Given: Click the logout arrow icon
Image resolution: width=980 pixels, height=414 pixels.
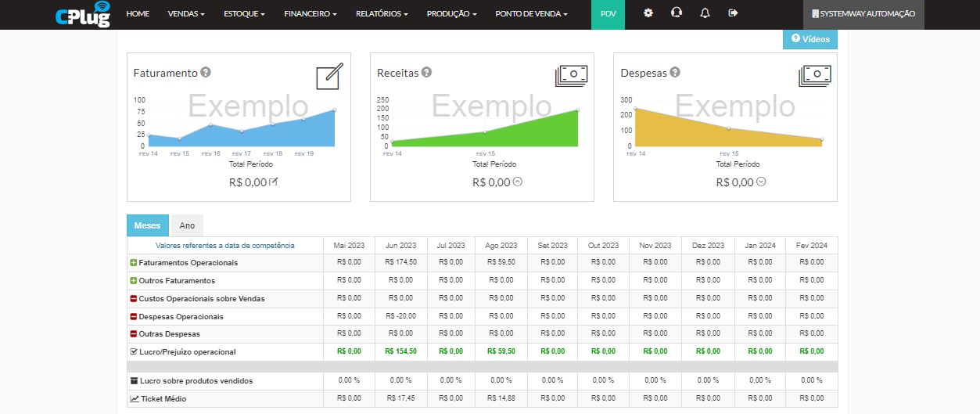Looking at the screenshot, I should 733,13.
